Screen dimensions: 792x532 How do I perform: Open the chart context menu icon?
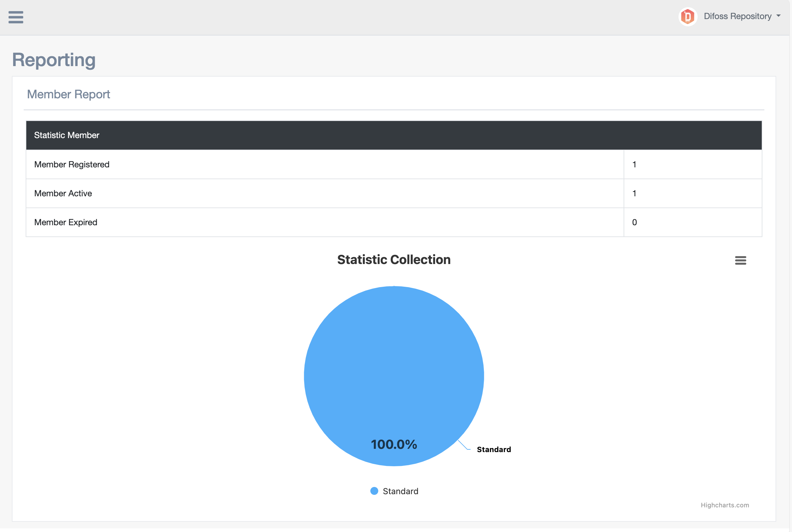[740, 260]
